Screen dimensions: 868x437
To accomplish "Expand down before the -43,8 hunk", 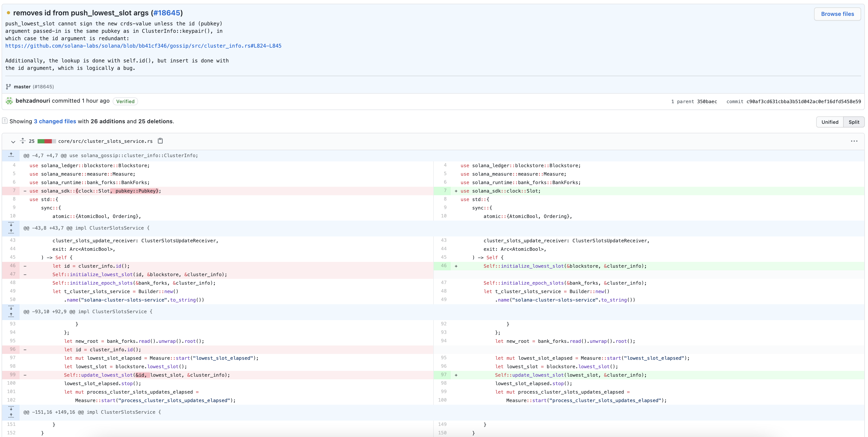I will tap(11, 224).
